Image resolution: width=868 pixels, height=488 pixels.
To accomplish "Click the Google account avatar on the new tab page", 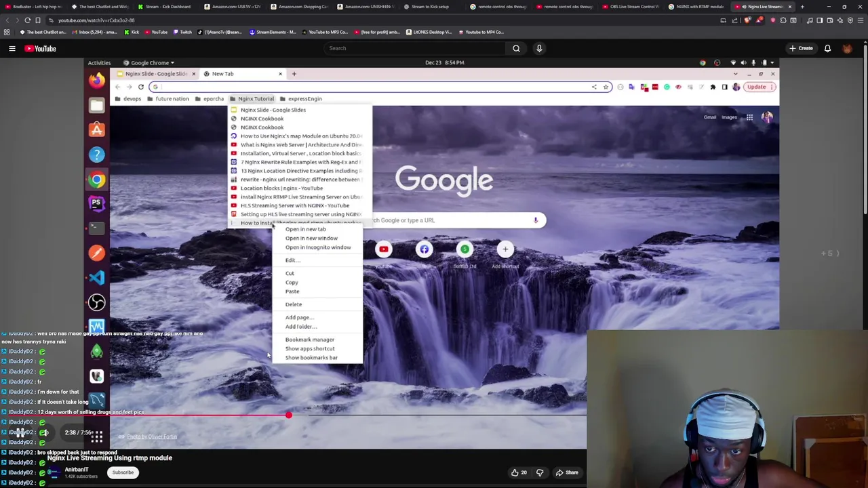I will pos(767,117).
